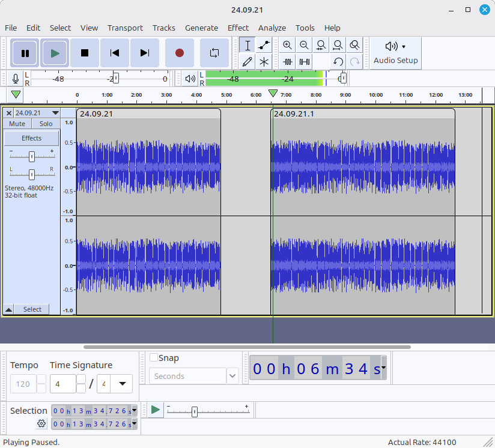Open the 24.09.21 track name dropdown
Viewport: 495px width, 448px height.
(x=55, y=113)
